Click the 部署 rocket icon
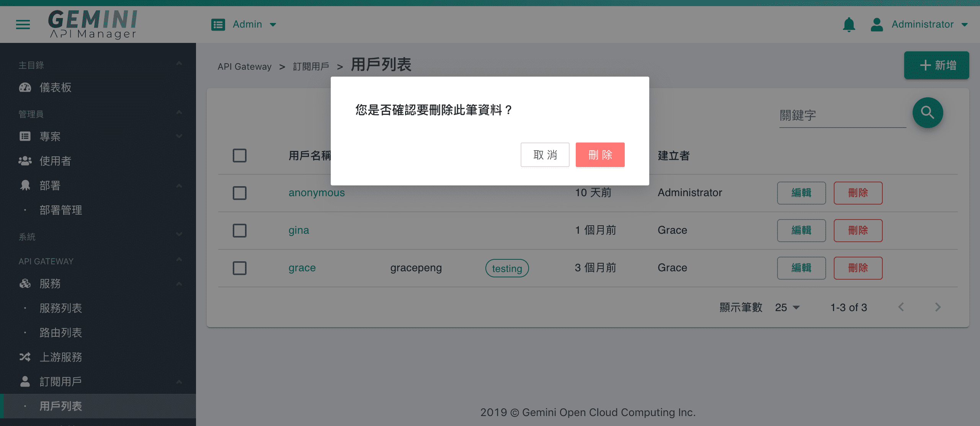Viewport: 980px width, 426px height. coord(25,185)
